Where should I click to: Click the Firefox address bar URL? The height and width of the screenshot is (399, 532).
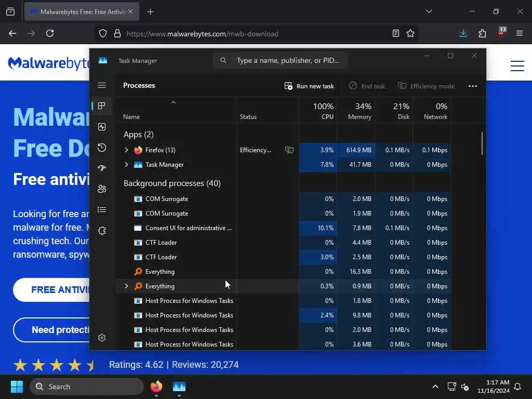202,34
